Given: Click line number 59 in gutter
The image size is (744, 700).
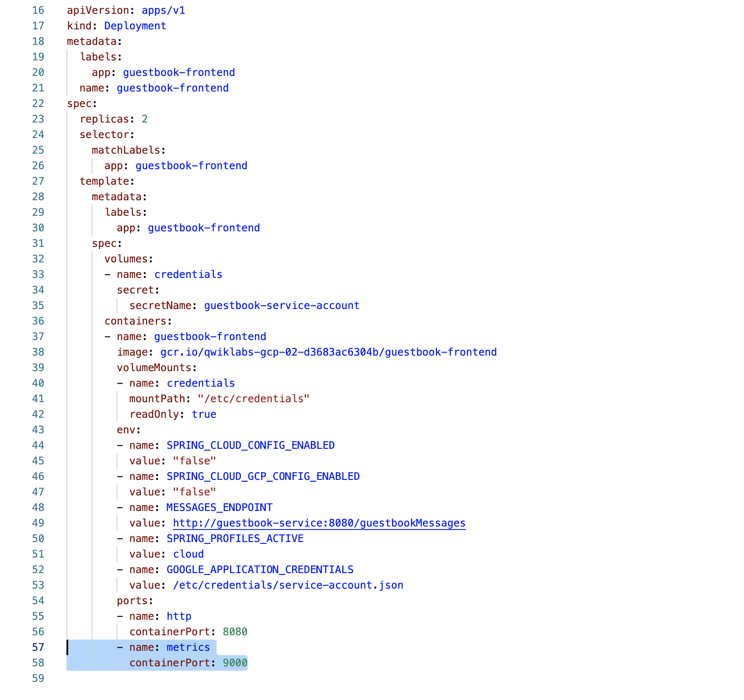Looking at the screenshot, I should tap(38, 678).
